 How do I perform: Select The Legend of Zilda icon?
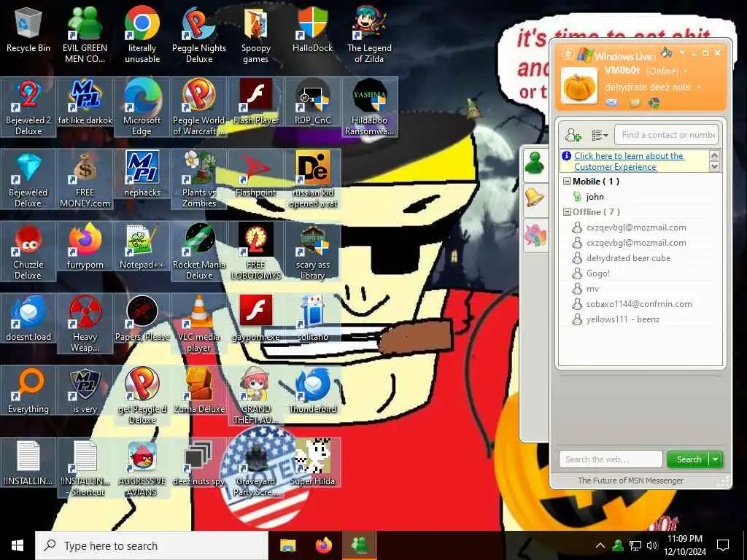(x=369, y=35)
